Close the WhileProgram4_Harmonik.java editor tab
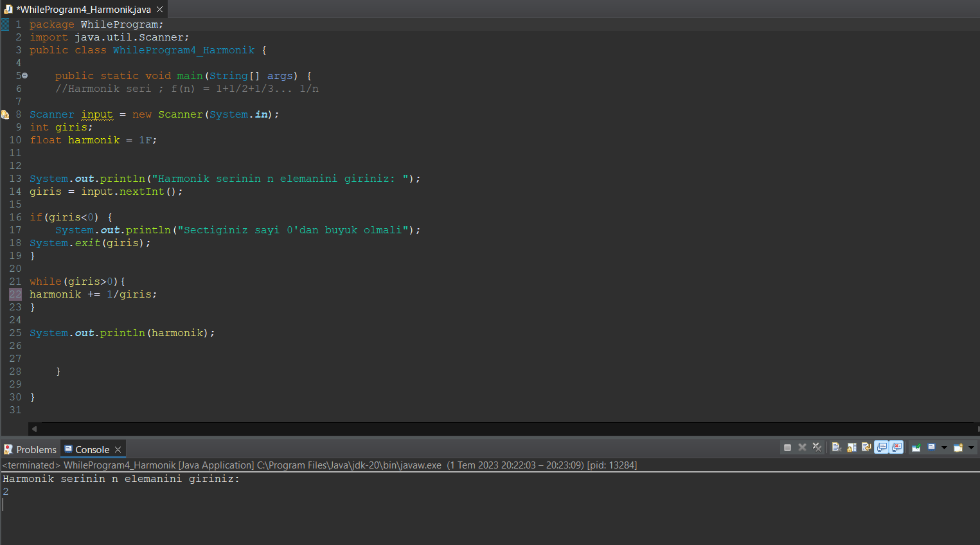Screen dimensions: 980x545 (160, 9)
